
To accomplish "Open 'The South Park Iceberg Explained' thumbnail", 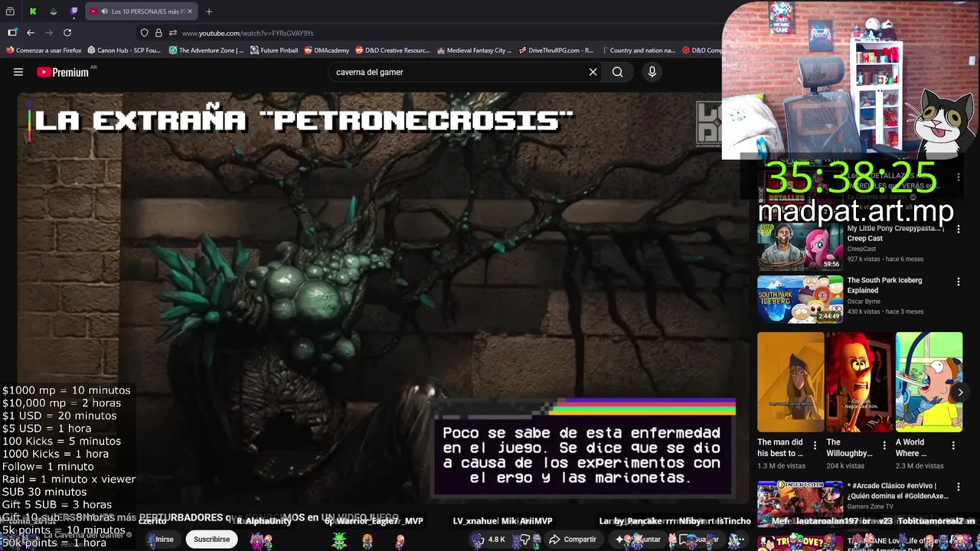I will pos(800,299).
